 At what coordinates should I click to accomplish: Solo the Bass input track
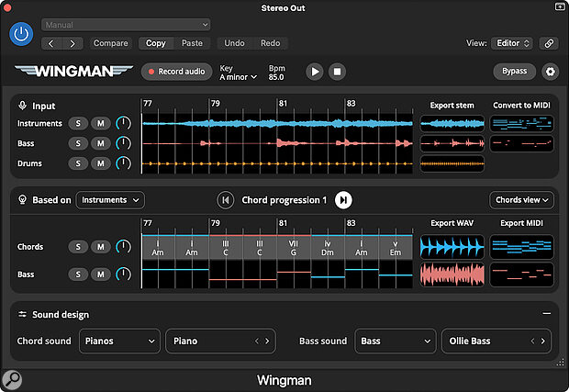(x=79, y=143)
